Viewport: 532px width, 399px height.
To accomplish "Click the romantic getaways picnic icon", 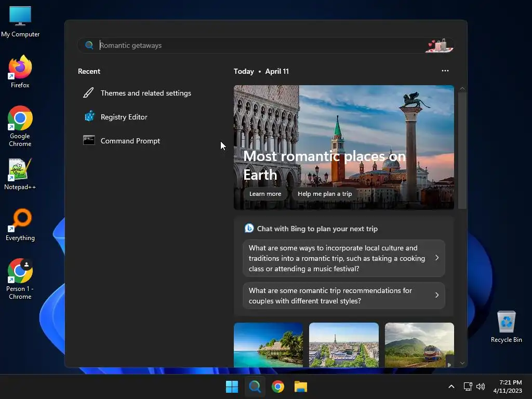I will click(440, 46).
